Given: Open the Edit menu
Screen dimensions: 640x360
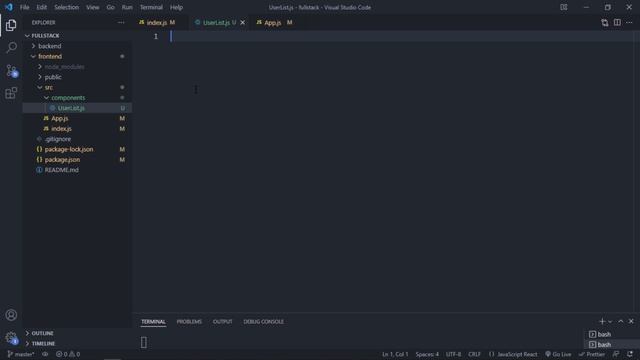Looking at the screenshot, I should coord(42,7).
